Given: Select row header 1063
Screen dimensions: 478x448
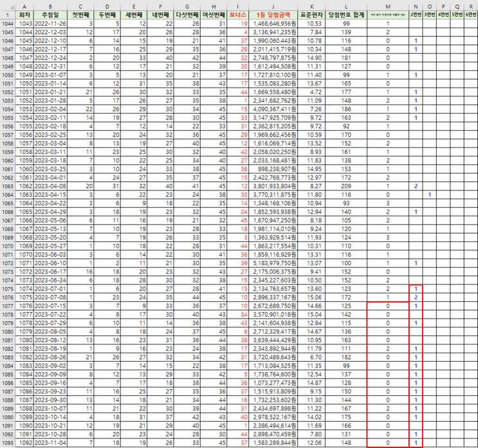Looking at the screenshot, I should pos(8,186).
